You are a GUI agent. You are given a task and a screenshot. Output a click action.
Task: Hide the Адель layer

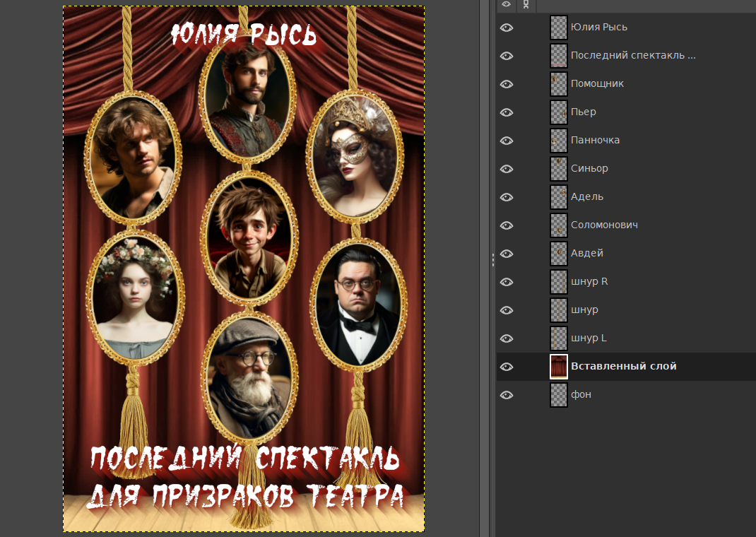pos(507,197)
